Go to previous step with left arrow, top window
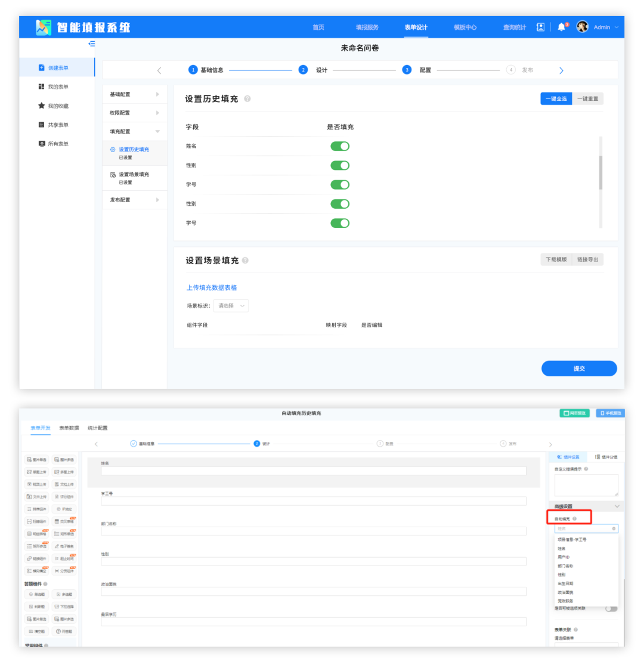 tap(159, 70)
